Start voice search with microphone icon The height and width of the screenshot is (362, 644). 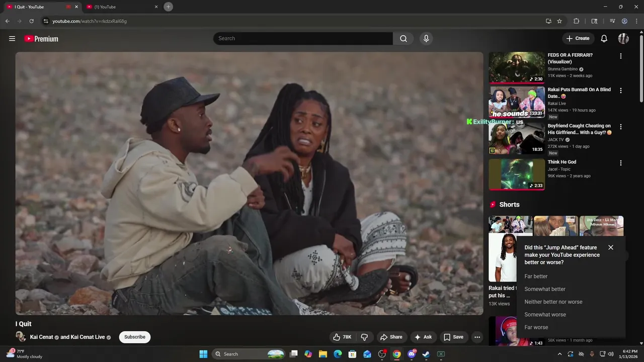426,39
